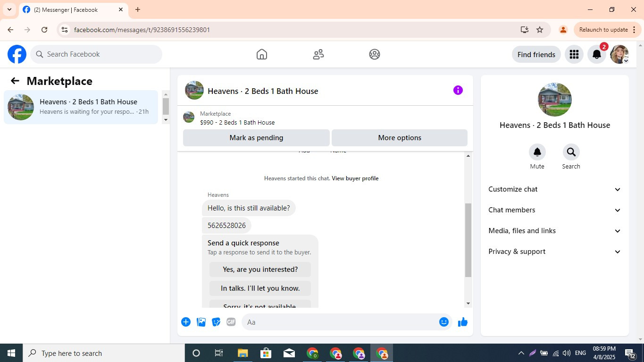Open $990 Marketplace listing banner
This screenshot has height=362, width=644.
pyautogui.click(x=325, y=118)
